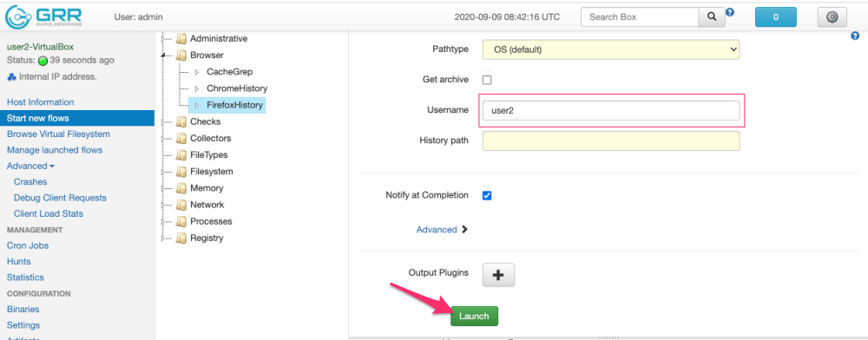Image resolution: width=868 pixels, height=340 pixels.
Task: Toggle the Get archive checkbox
Action: click(487, 80)
